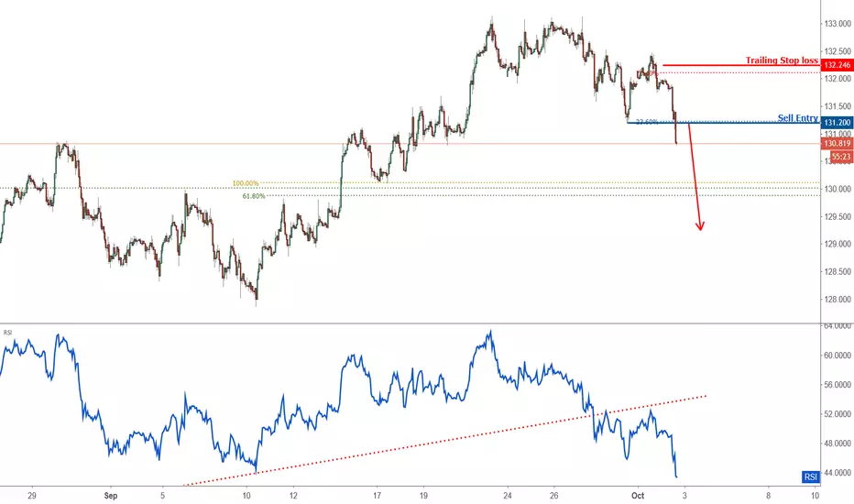The image size is (854, 504).
Task: Click the 19 date label on time axis
Action: [x=423, y=496]
